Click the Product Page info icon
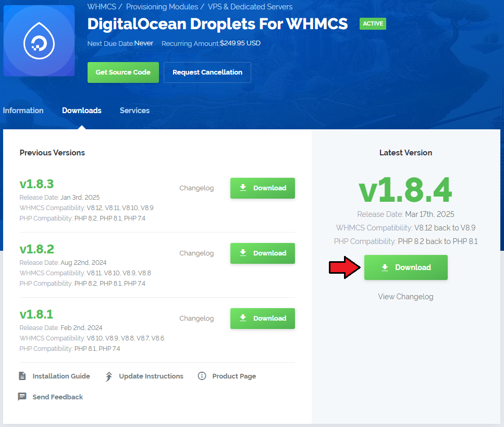This screenshot has width=504, height=427. coord(202,376)
